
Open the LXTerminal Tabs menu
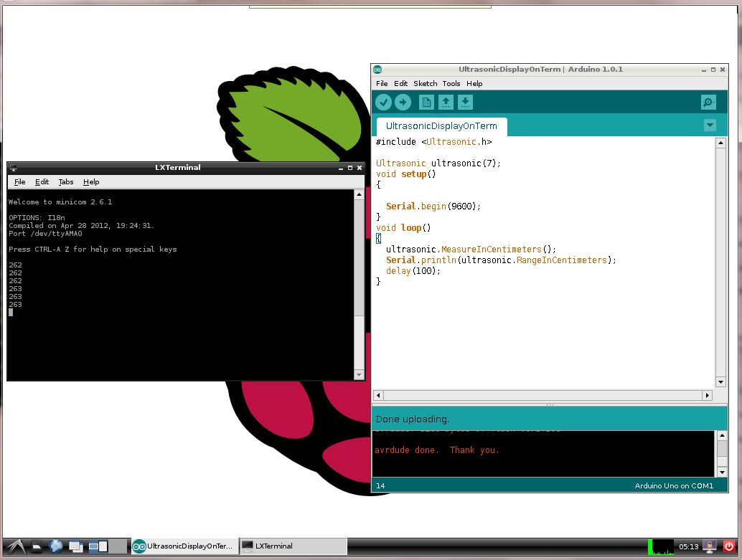(66, 182)
